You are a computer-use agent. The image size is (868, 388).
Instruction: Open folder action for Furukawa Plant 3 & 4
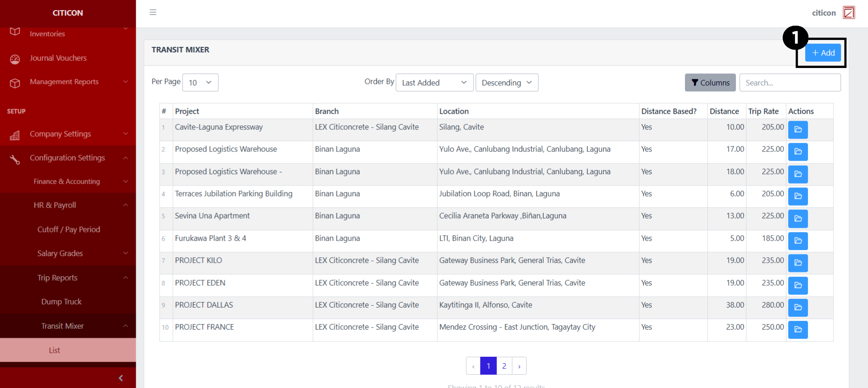click(x=798, y=241)
